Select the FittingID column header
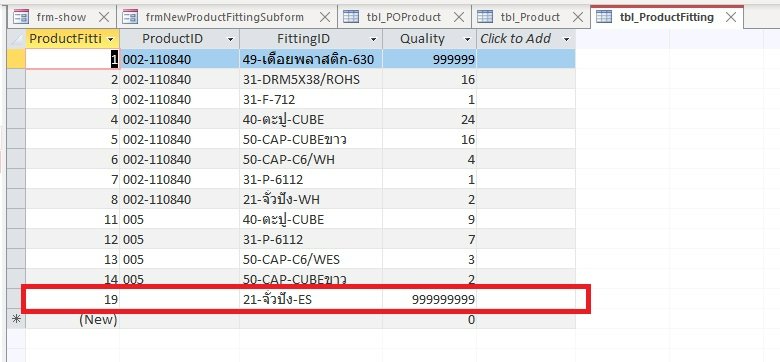 tap(311, 39)
